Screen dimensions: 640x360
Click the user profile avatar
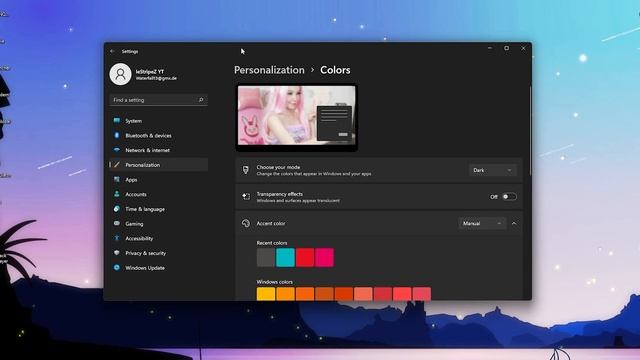coord(120,74)
